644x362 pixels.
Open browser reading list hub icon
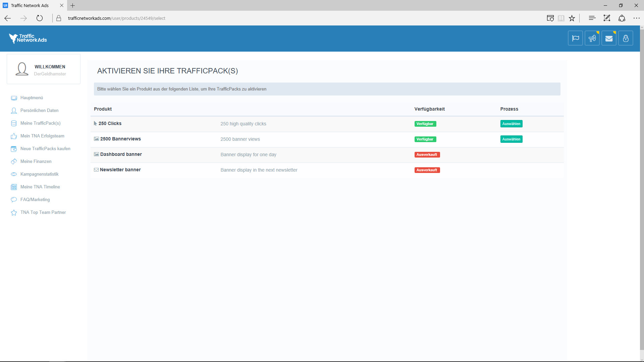pos(592,18)
